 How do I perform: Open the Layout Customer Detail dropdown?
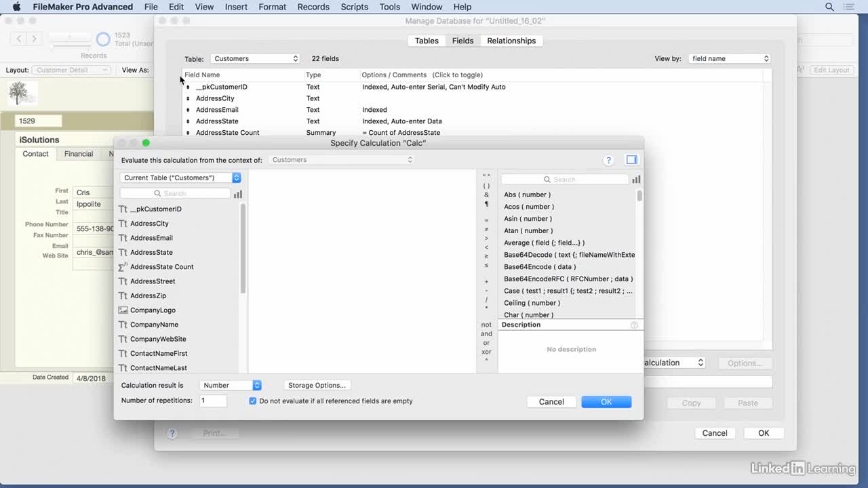(x=71, y=70)
